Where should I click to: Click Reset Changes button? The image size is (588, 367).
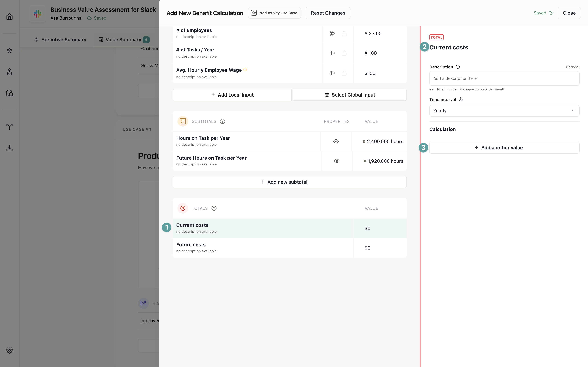coord(328,13)
